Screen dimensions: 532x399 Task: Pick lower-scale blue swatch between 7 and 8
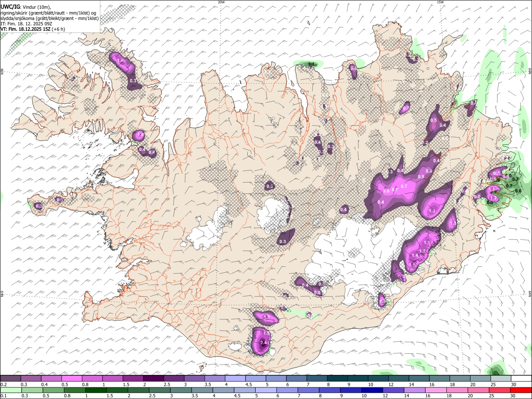[308, 390]
